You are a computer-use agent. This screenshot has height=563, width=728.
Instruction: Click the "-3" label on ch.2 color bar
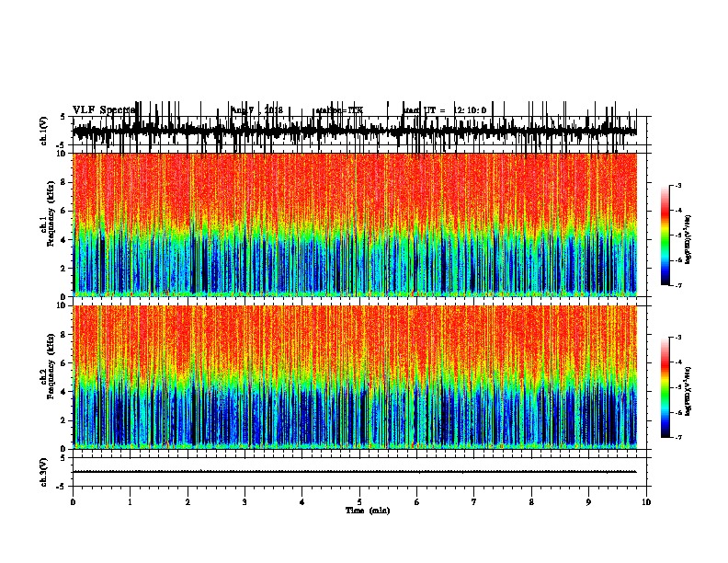[x=677, y=338]
